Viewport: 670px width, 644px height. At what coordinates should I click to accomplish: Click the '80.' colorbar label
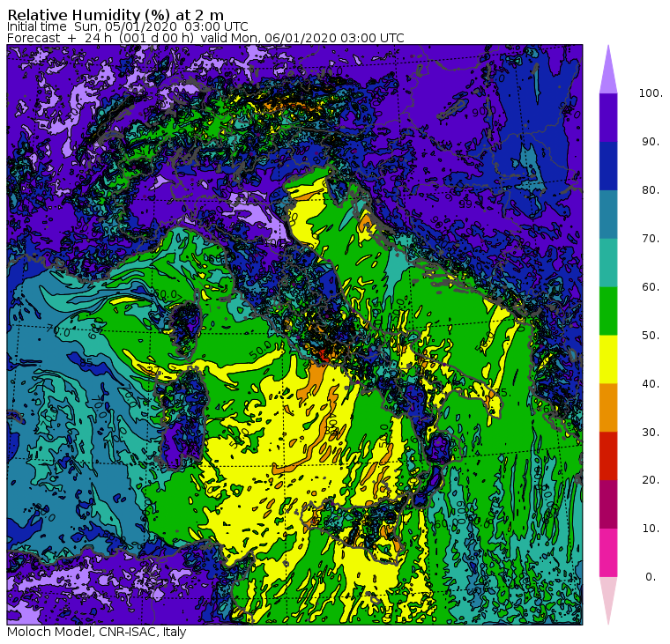[x=651, y=190]
